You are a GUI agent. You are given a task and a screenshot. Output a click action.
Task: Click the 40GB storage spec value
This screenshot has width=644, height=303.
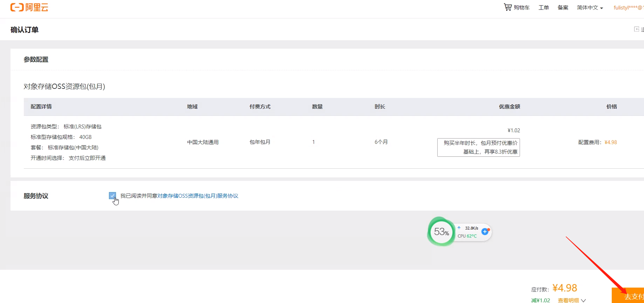[x=85, y=137]
